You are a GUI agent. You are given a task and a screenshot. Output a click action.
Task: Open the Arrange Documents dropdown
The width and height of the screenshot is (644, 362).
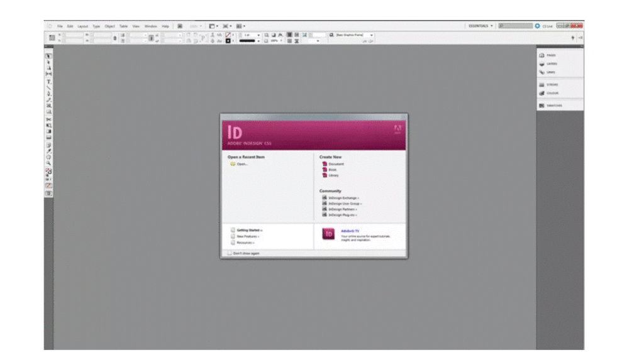pos(241,26)
